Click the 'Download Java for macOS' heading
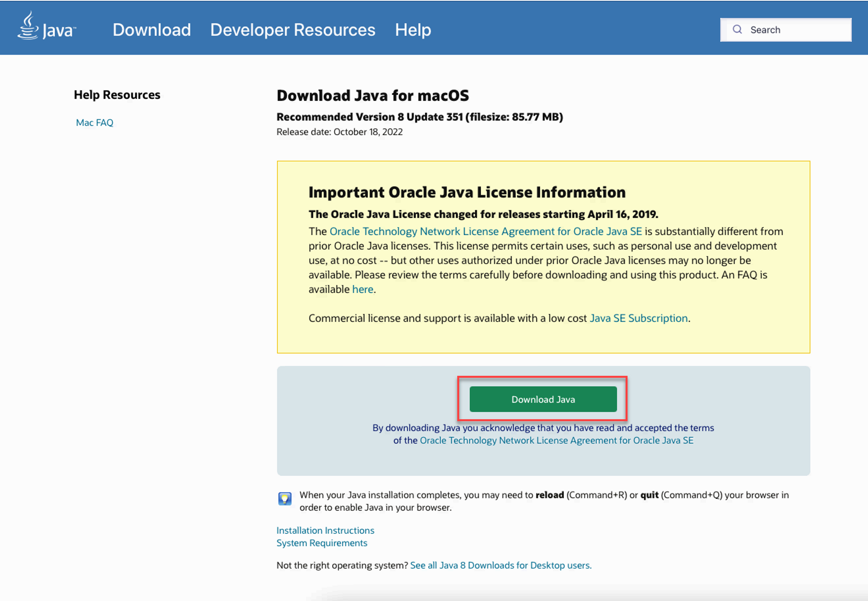The image size is (868, 601). click(x=373, y=95)
